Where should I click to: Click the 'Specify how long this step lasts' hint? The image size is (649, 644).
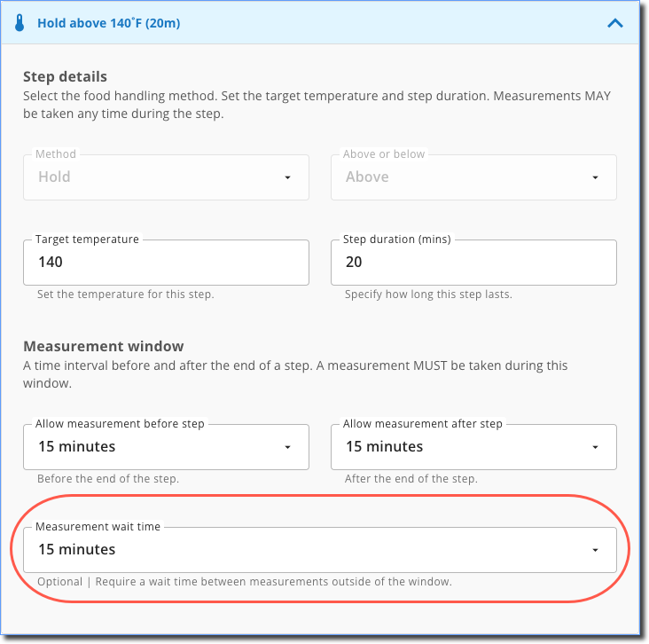428,295
